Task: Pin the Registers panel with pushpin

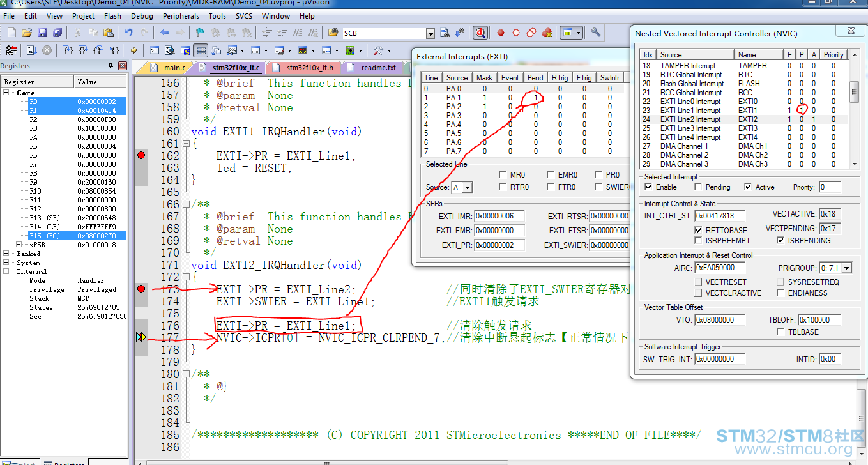Action: click(x=111, y=66)
